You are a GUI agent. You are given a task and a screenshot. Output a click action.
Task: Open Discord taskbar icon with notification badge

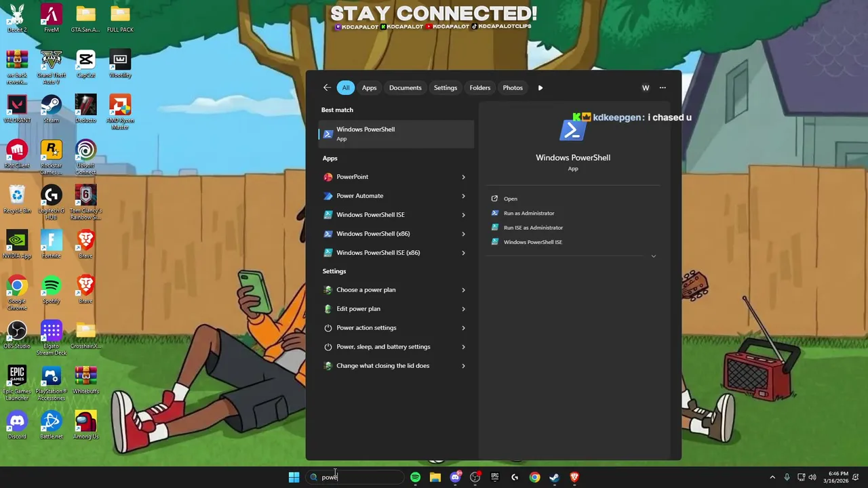pos(456,477)
